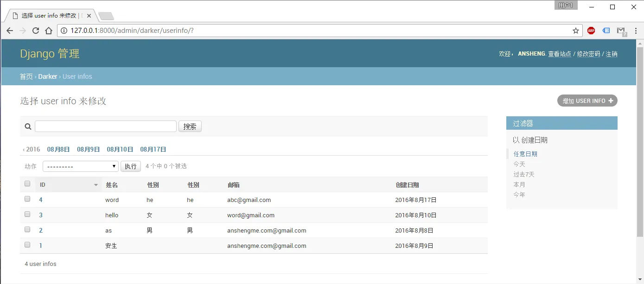Open the blue extension icon beside ABP

(606, 31)
